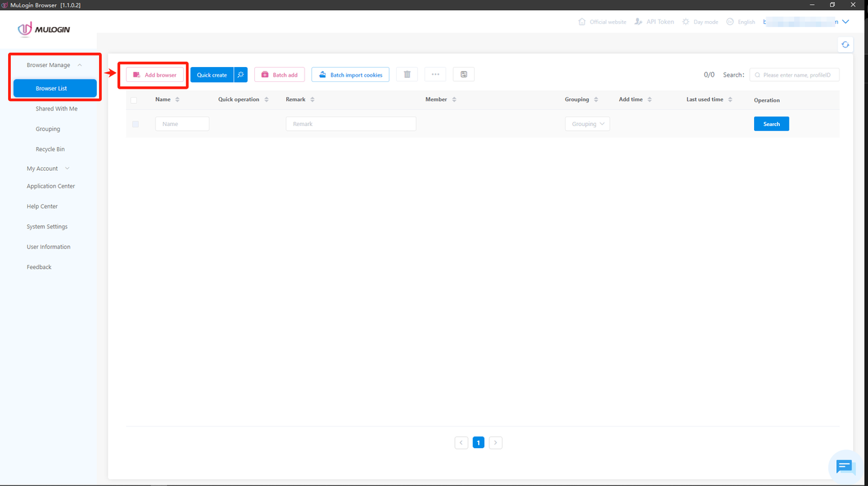Refresh the browser list with the reload icon
This screenshot has width=868, height=486.
click(x=845, y=45)
